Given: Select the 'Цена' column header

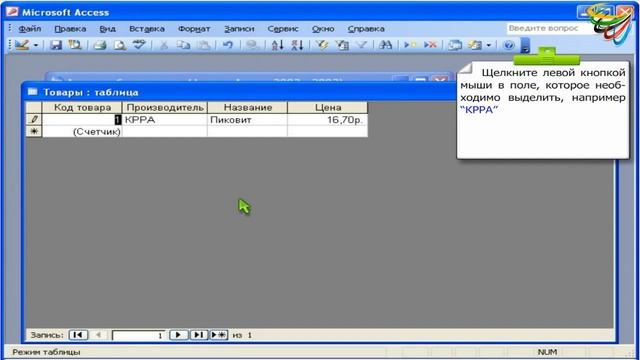Looking at the screenshot, I should (328, 107).
